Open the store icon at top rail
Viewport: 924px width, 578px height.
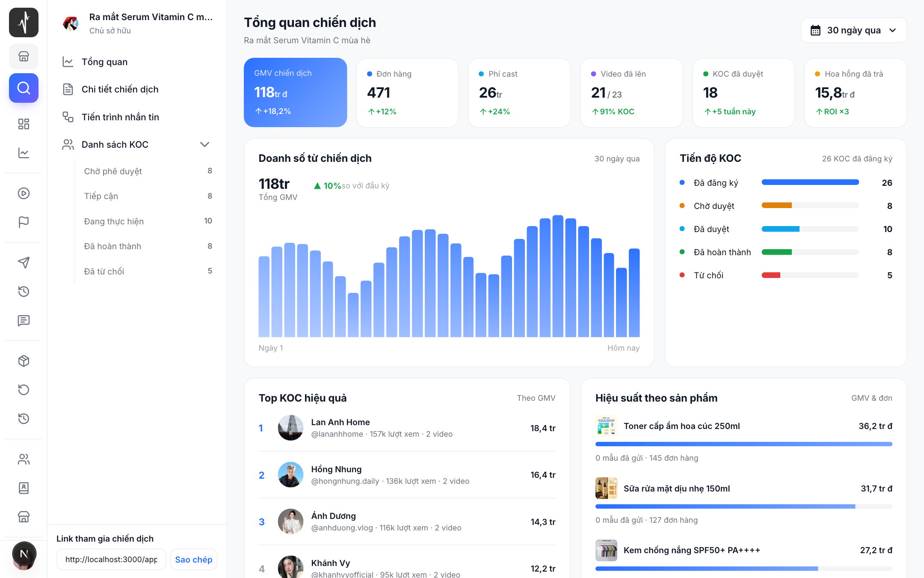click(24, 56)
